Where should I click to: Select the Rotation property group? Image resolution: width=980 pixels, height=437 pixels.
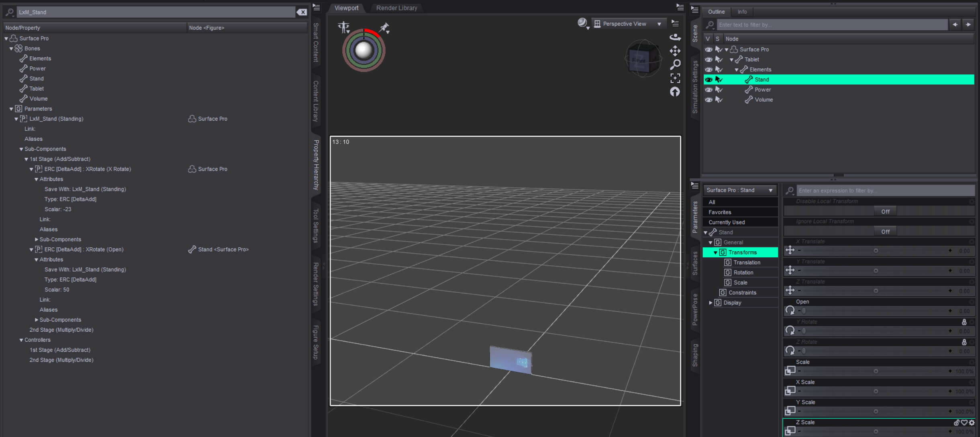pos(743,273)
